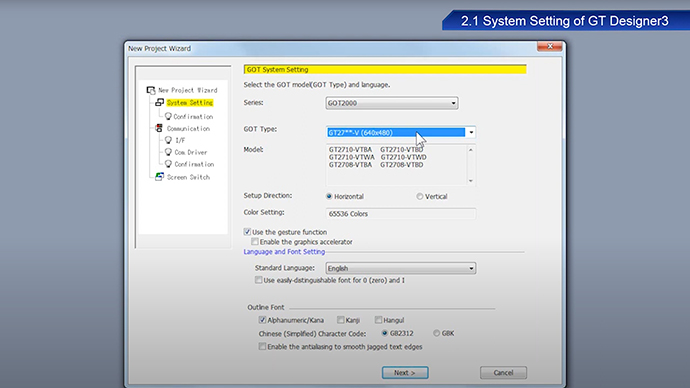Enable antialiasing to smooth text edges
Screen dimensions: 690x388
click(262, 346)
